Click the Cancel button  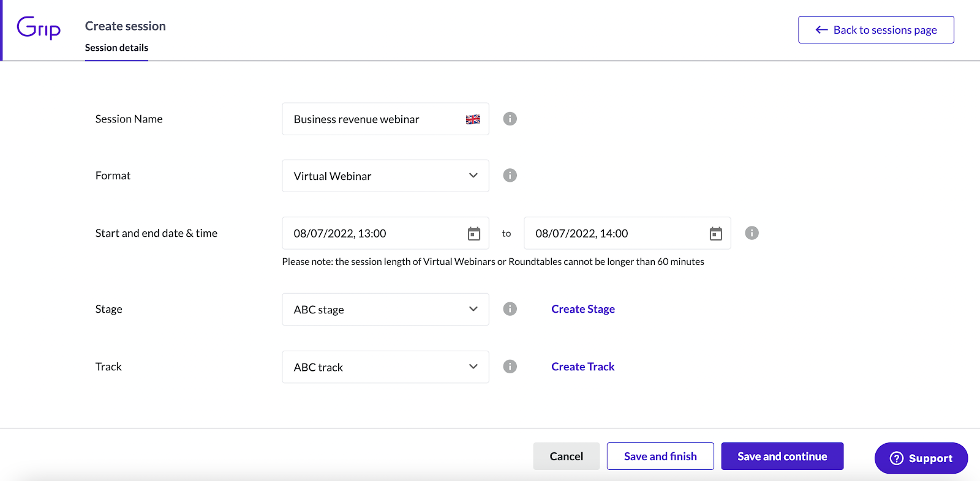click(x=567, y=457)
